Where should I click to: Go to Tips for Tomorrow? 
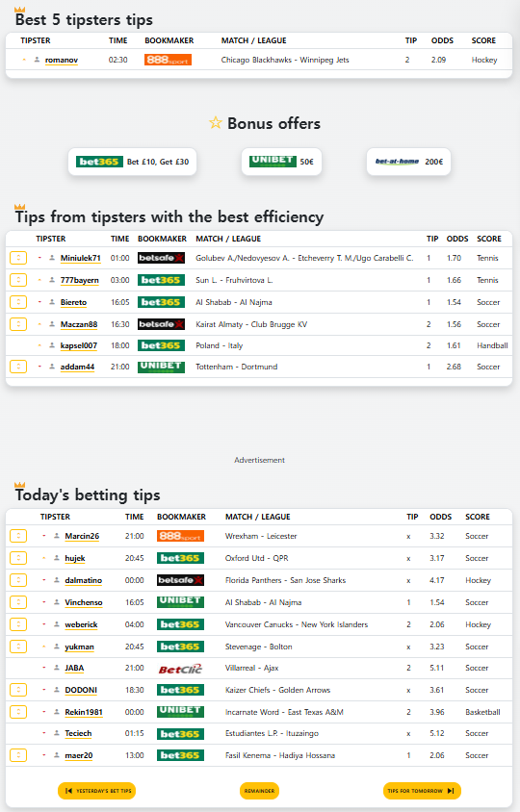pyautogui.click(x=422, y=791)
